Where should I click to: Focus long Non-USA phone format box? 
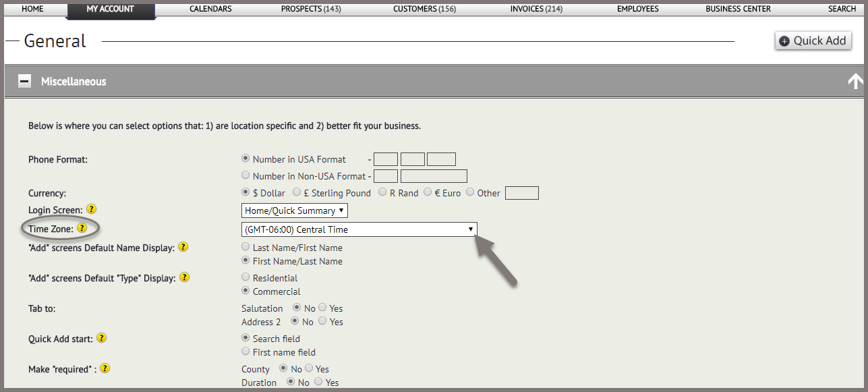(434, 176)
